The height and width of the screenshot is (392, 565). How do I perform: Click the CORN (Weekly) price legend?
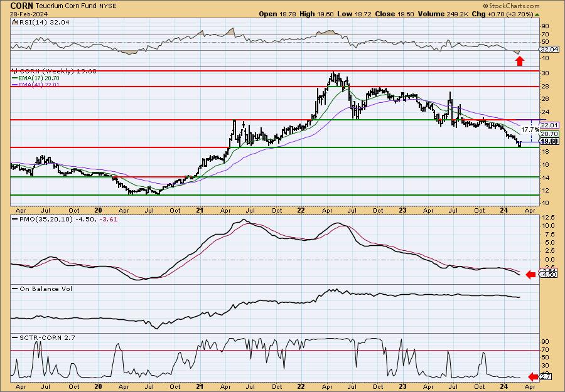pyautogui.click(x=54, y=72)
